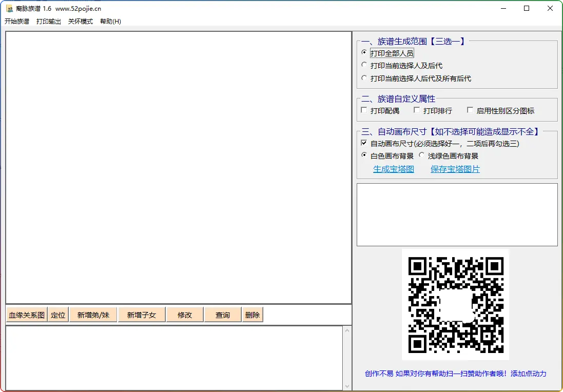563x392 pixels.
Task: Select 打印当前选择人及后代 radio option
Action: (x=364, y=66)
